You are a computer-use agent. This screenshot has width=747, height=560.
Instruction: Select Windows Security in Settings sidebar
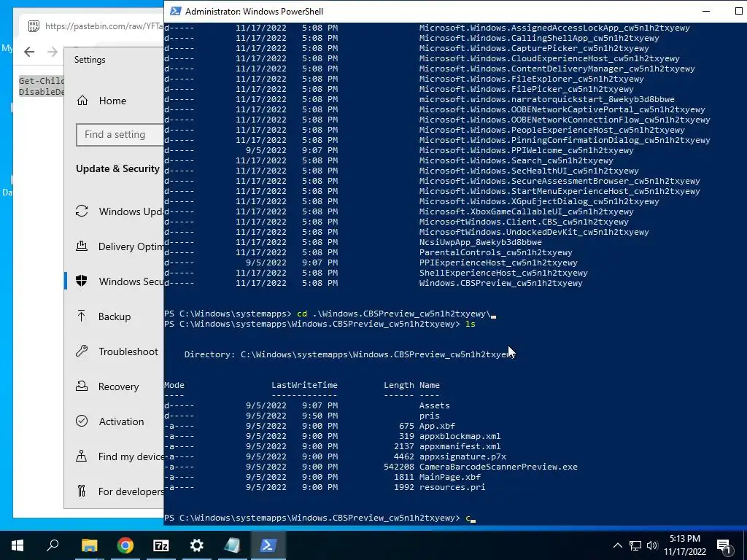click(x=119, y=281)
